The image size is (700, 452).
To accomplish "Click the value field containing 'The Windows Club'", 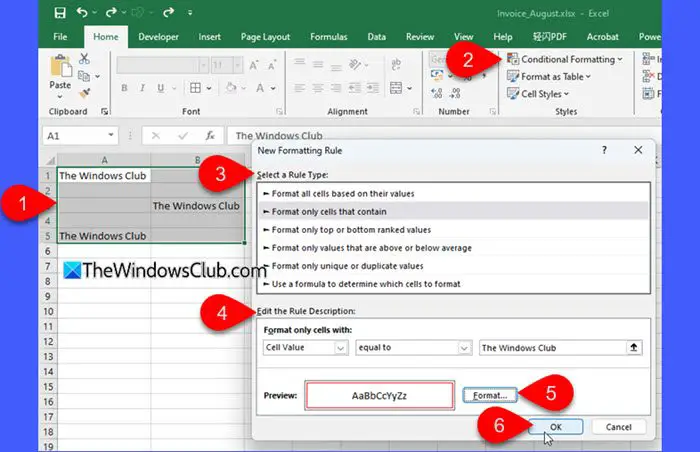I will [553, 347].
